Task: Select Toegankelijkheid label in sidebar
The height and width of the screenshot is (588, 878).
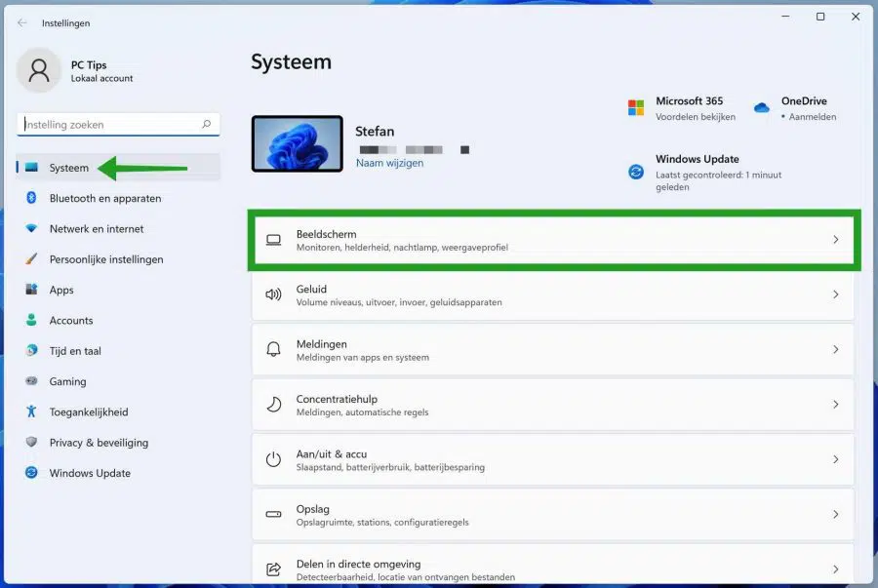Action: (89, 412)
